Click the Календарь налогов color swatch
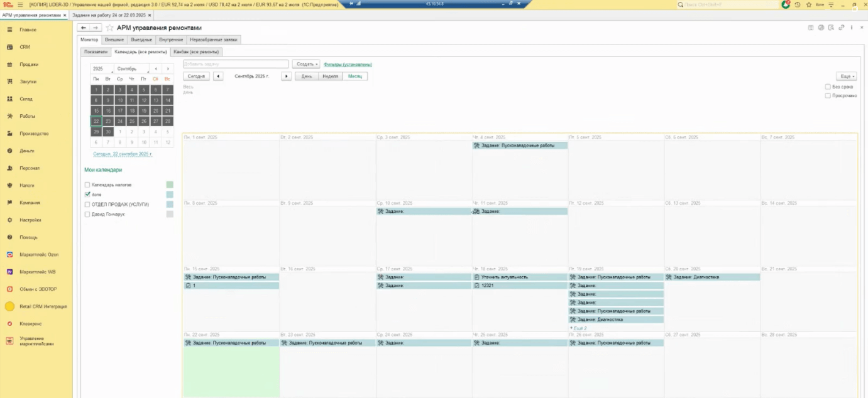868x398 pixels. pos(170,185)
